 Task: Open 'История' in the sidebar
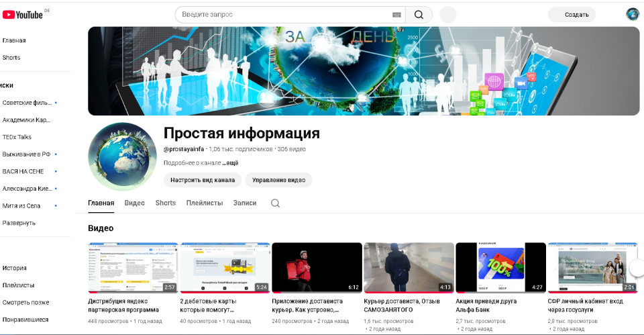pyautogui.click(x=14, y=268)
